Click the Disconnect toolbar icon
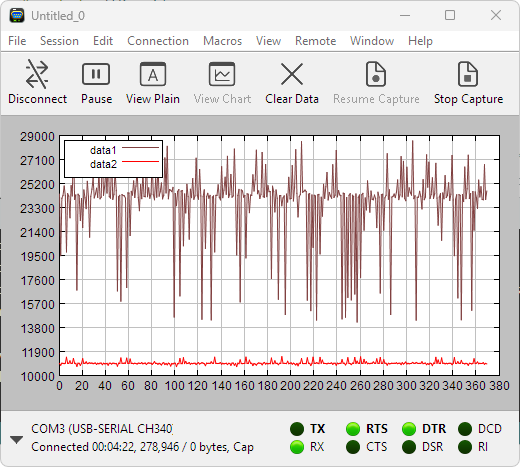 click(37, 74)
